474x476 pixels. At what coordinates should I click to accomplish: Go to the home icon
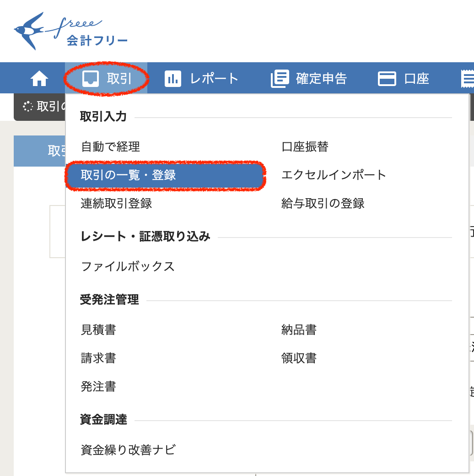pyautogui.click(x=39, y=79)
